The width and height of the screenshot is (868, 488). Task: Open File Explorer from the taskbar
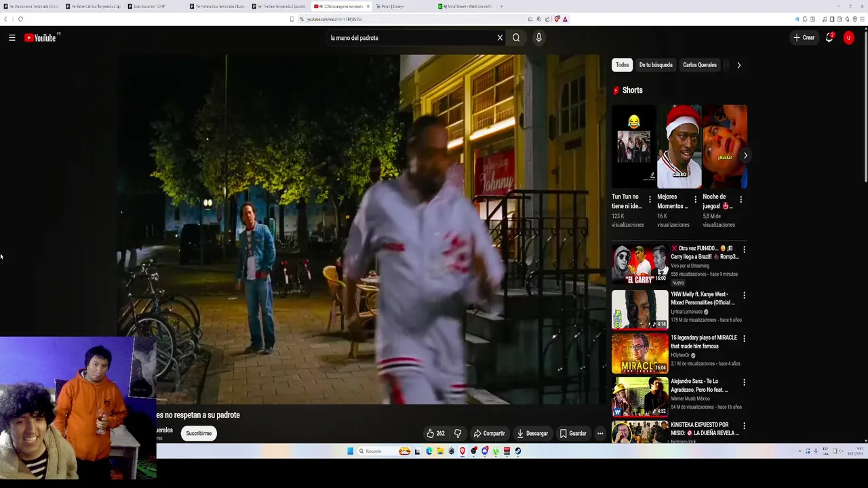[440, 451]
